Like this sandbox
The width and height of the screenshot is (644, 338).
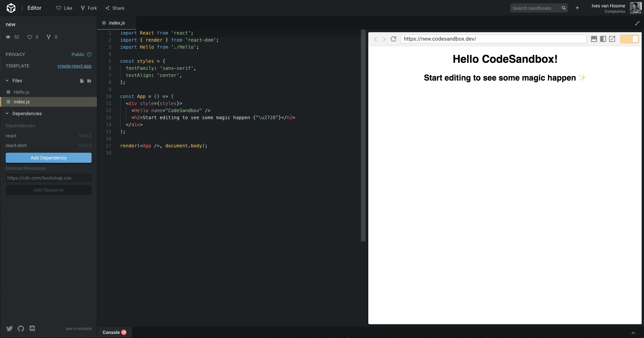click(x=64, y=8)
